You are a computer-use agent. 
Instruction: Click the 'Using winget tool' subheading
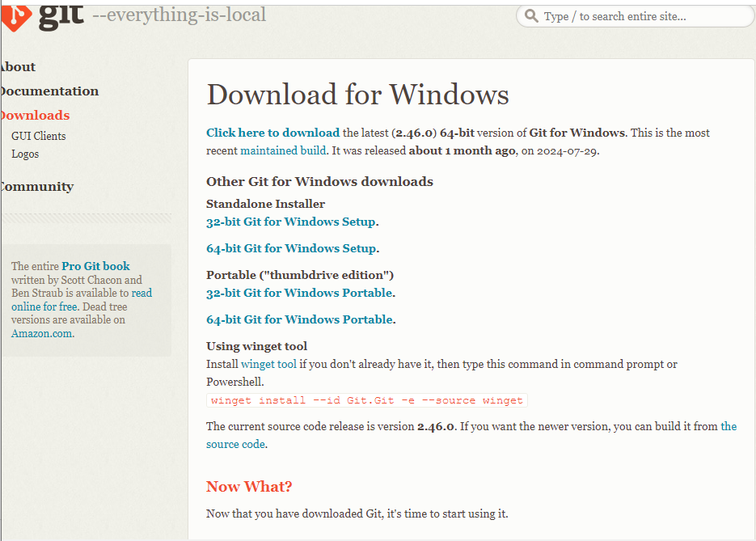pyautogui.click(x=256, y=346)
